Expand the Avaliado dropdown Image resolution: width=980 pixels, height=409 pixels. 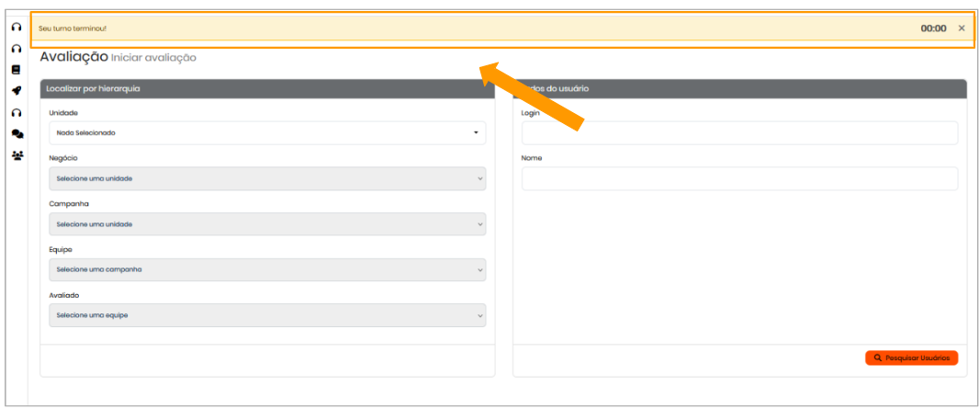(x=266, y=315)
